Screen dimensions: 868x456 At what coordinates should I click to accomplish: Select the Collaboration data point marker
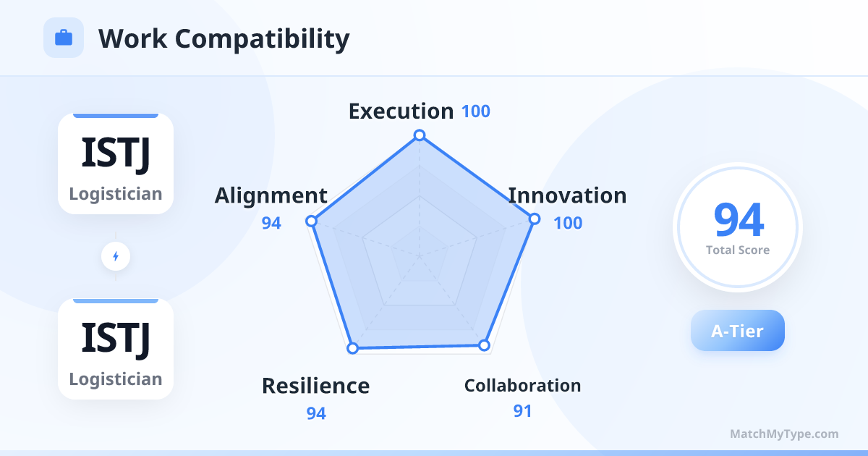(x=485, y=346)
